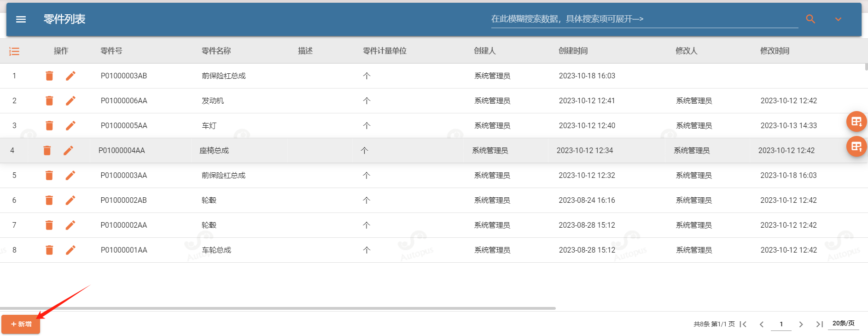Click the 创建人 column header
The image size is (868, 336).
[x=485, y=51]
